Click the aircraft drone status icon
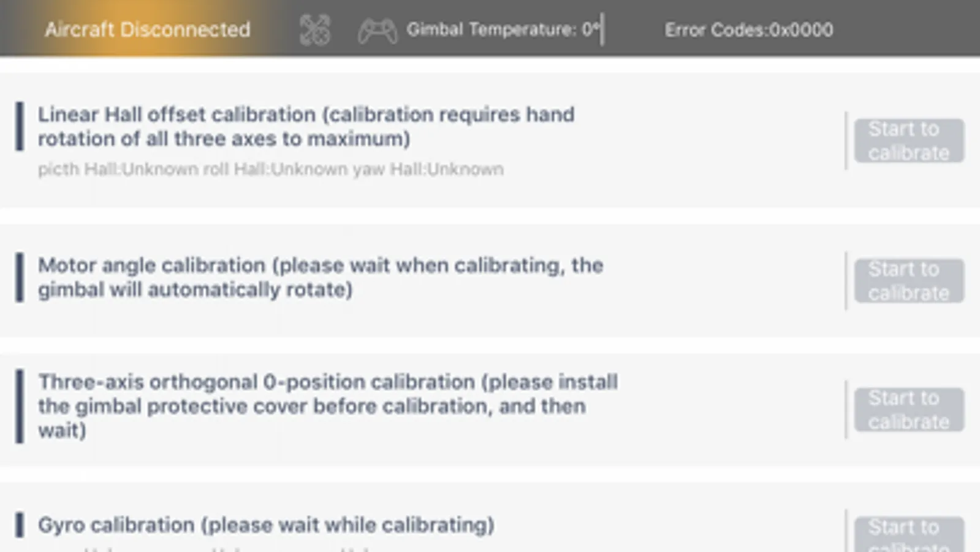Screen dimensions: 980x552 click(x=315, y=30)
